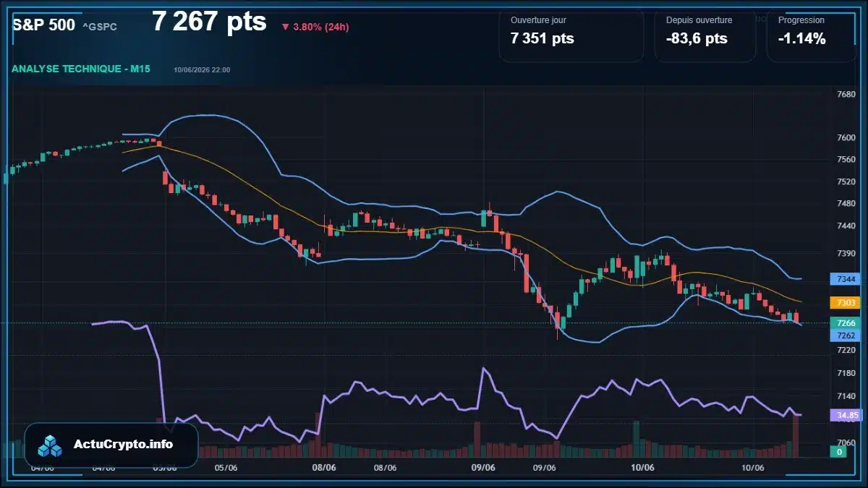Click the purple 34.85 indicator tag

coord(846,416)
